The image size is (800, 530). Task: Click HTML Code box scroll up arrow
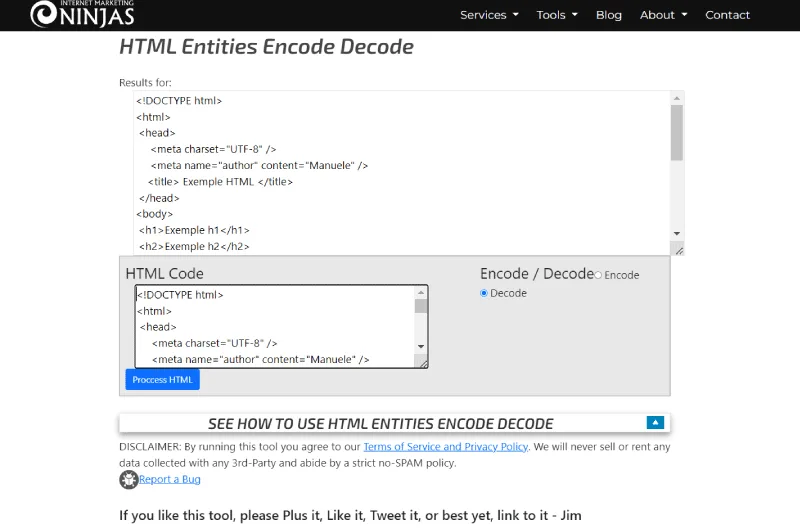[421, 292]
